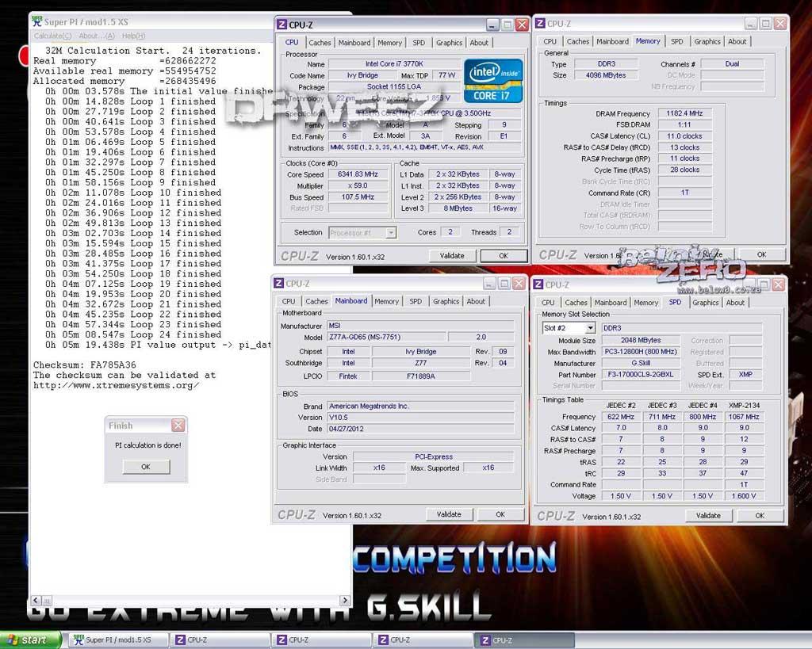Click Super PI scrollbar left arrow
Screen dimensions: 812x649
click(x=36, y=601)
